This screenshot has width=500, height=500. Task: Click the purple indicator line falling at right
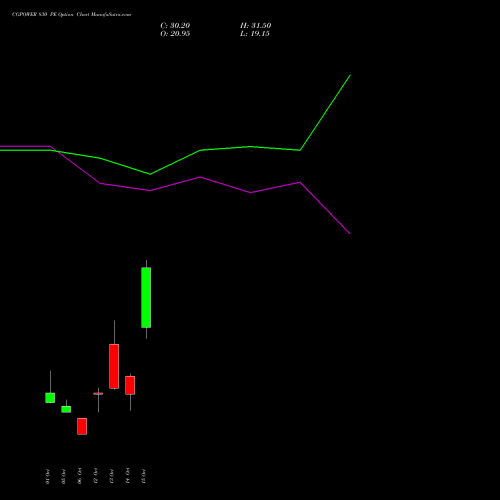pyautogui.click(x=325, y=208)
